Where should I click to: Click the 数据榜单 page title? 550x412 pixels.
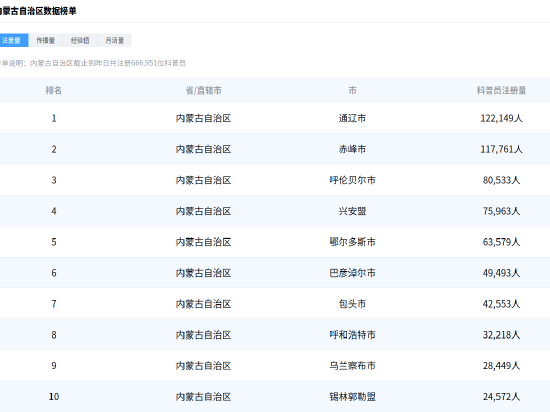point(38,11)
